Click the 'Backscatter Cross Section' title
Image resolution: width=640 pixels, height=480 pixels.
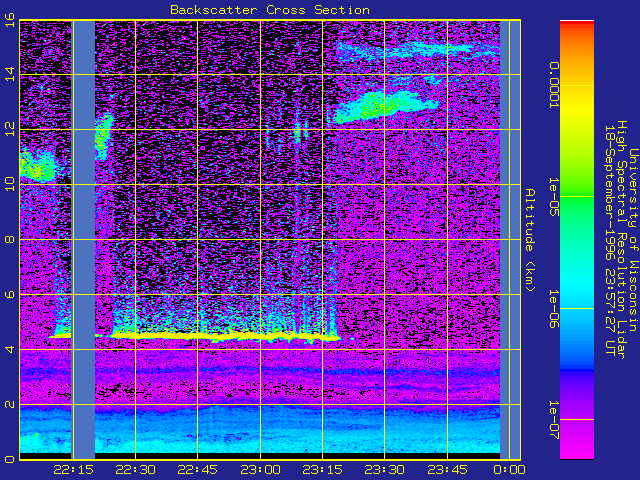[270, 10]
